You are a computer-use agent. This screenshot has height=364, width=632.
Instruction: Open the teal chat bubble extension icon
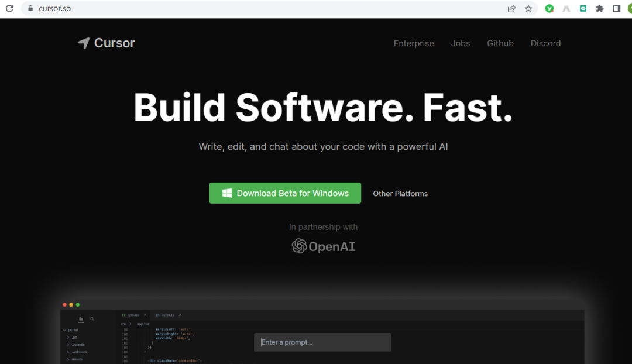pos(583,8)
